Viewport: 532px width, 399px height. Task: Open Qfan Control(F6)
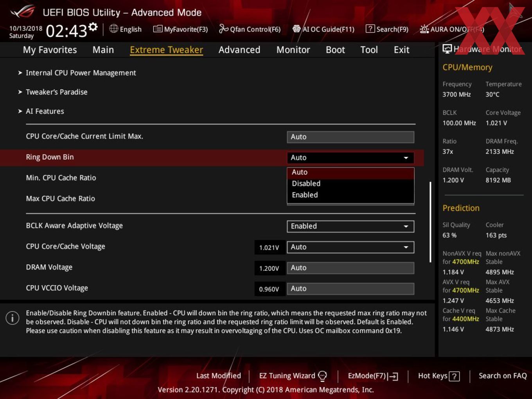point(255,29)
